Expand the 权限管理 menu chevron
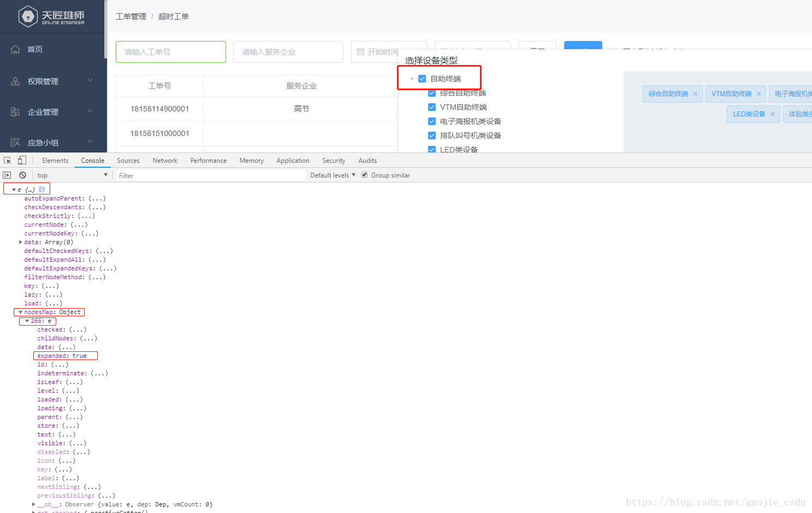Screen dimensions: 812x513 coord(90,81)
